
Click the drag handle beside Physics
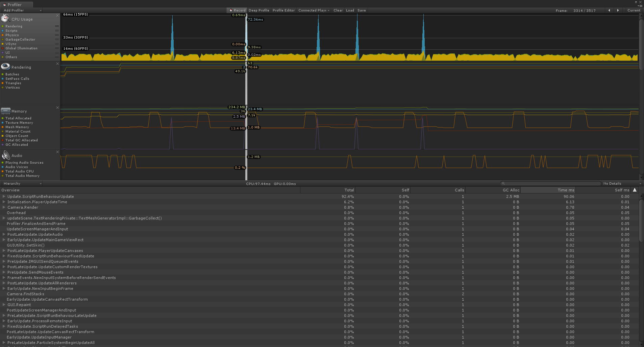(57, 35)
